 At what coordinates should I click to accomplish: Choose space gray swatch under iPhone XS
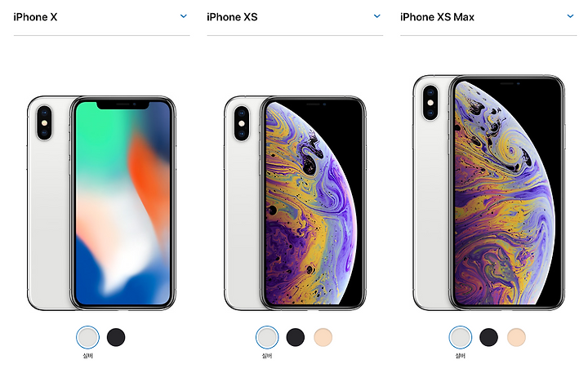(x=296, y=337)
